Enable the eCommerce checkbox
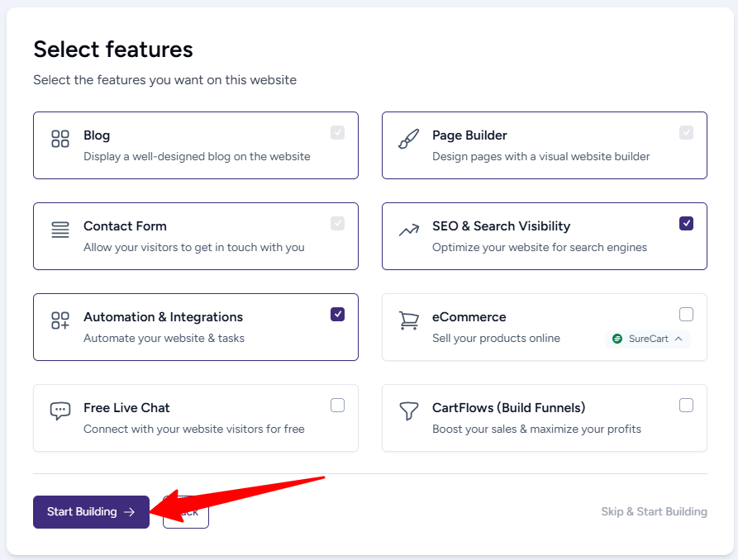The height and width of the screenshot is (560, 738). [686, 314]
